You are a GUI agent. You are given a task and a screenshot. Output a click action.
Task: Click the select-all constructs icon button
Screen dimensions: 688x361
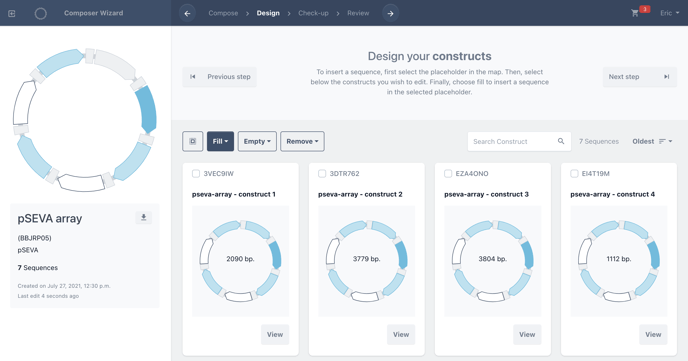point(193,141)
